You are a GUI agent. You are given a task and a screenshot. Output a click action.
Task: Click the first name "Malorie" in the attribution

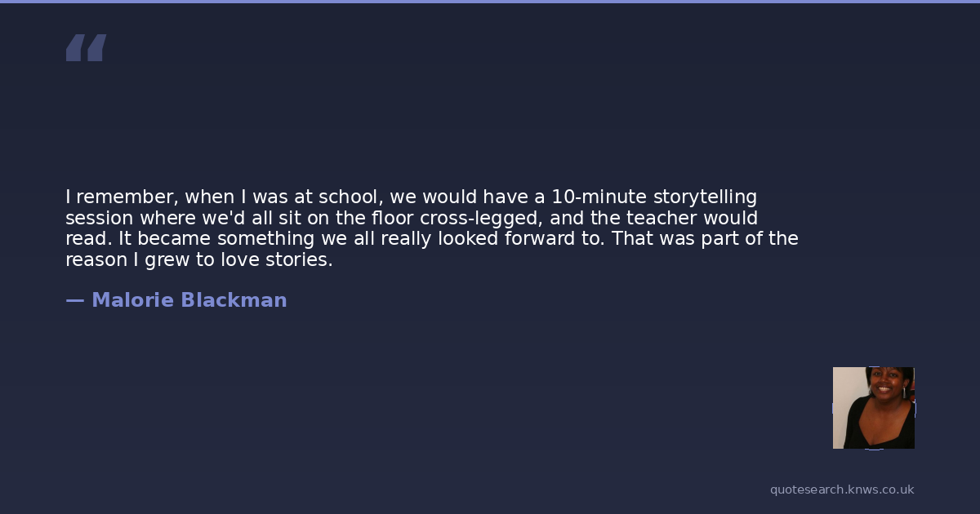132,300
